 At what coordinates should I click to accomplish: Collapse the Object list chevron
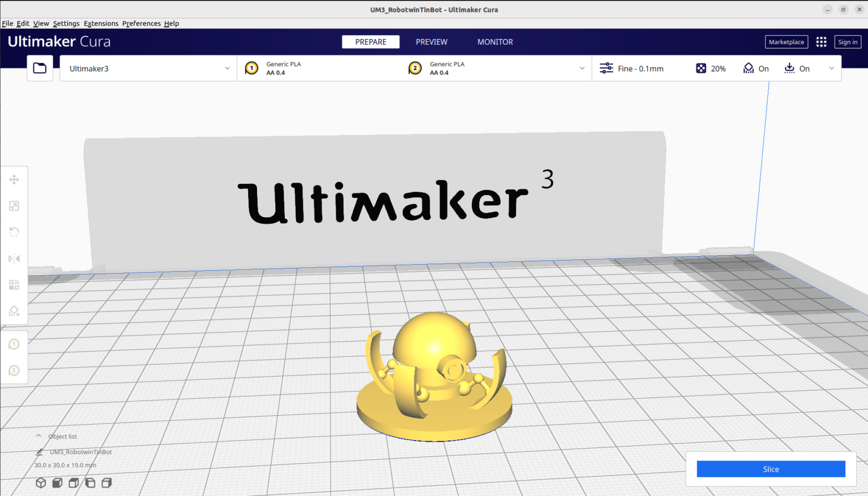pyautogui.click(x=38, y=436)
